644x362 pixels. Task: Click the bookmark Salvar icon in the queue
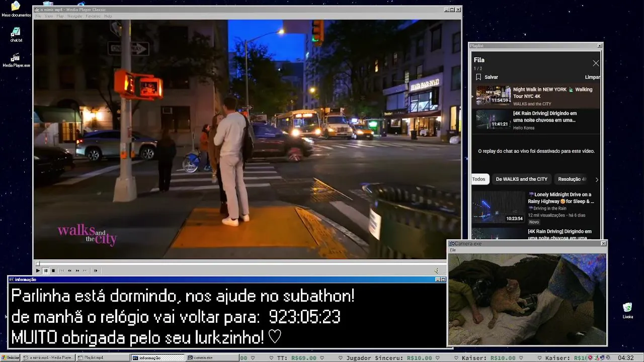coord(478,77)
